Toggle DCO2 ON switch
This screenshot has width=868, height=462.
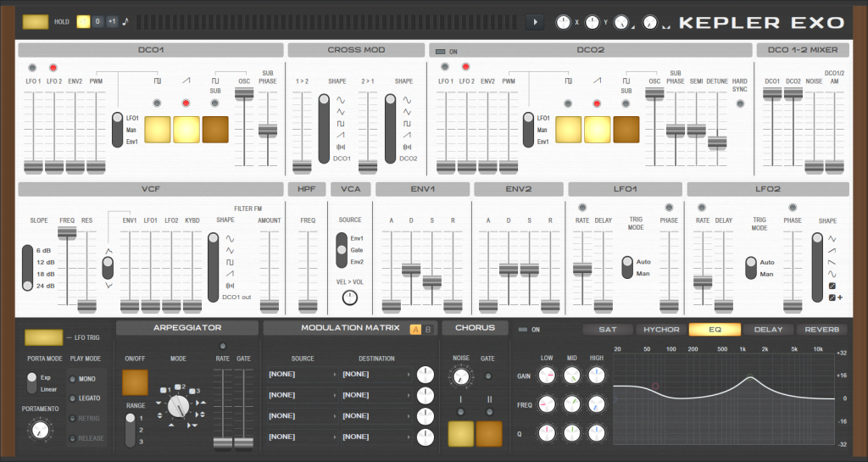pyautogui.click(x=441, y=52)
